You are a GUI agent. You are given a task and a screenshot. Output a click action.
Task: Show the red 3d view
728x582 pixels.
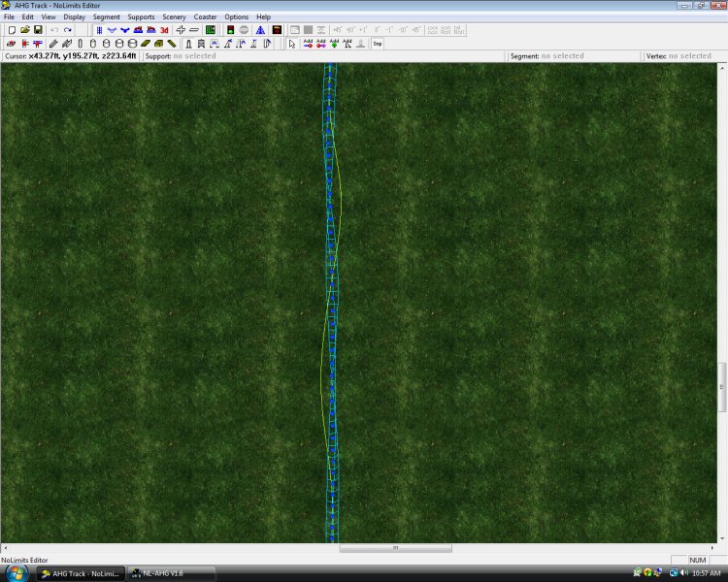164,30
